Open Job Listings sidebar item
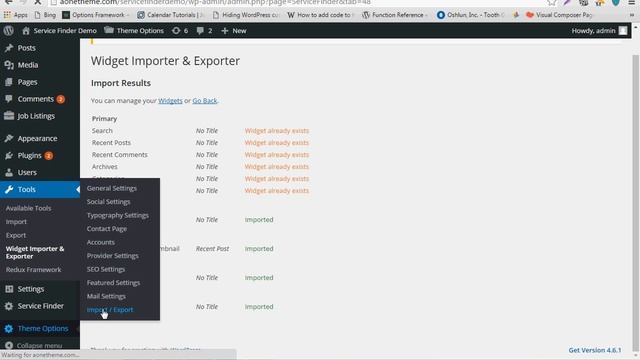This screenshot has height=360, width=640. click(x=36, y=116)
